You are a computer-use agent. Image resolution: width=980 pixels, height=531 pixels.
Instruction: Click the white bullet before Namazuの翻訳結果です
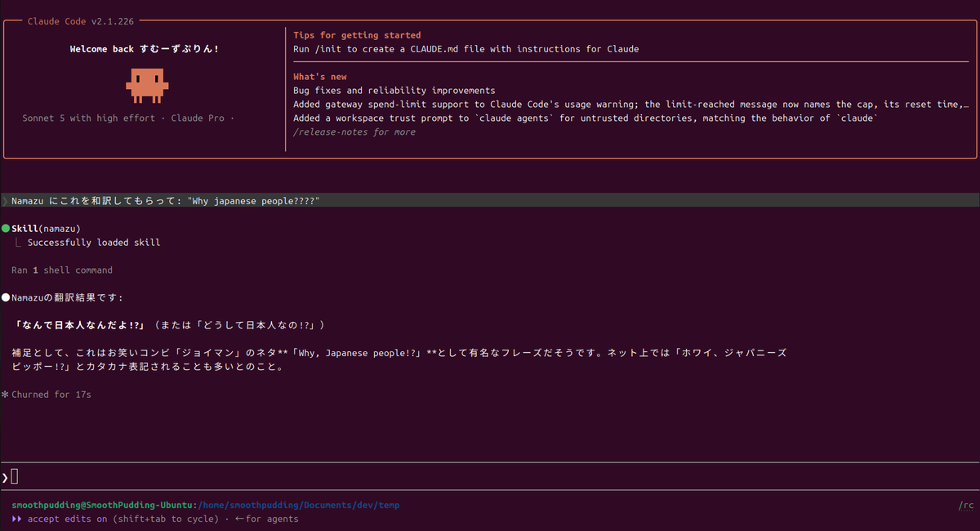click(5, 297)
